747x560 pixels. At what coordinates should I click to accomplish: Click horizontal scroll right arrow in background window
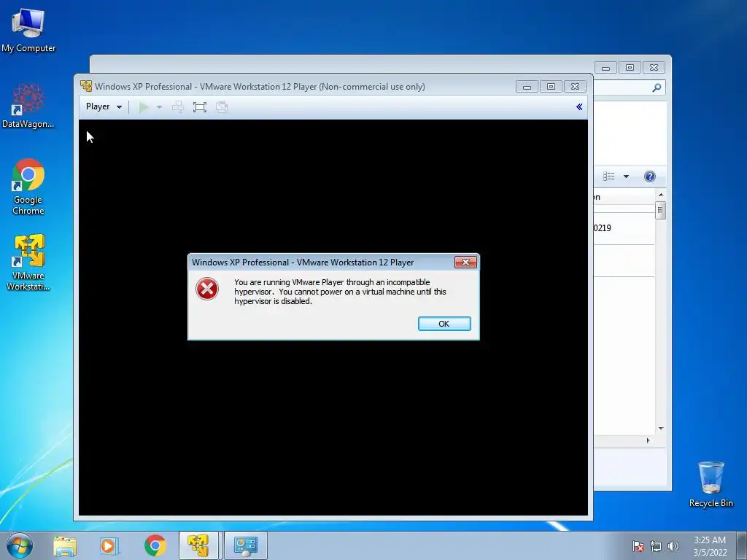click(x=648, y=440)
